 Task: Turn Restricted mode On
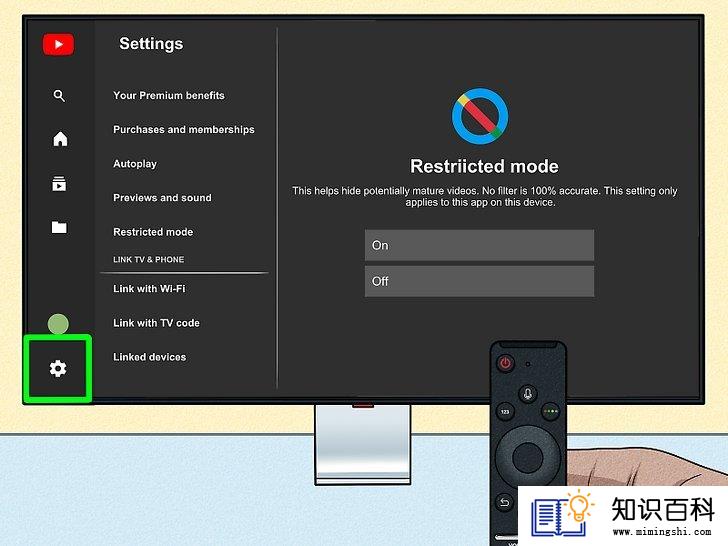coord(479,245)
